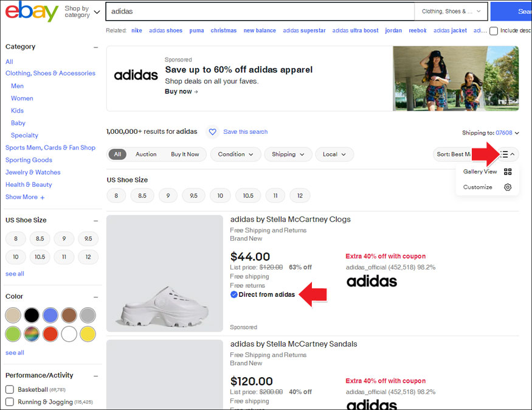532x410 pixels.
Task: Click the plus icon beside Show More
Action: pyautogui.click(x=43, y=197)
